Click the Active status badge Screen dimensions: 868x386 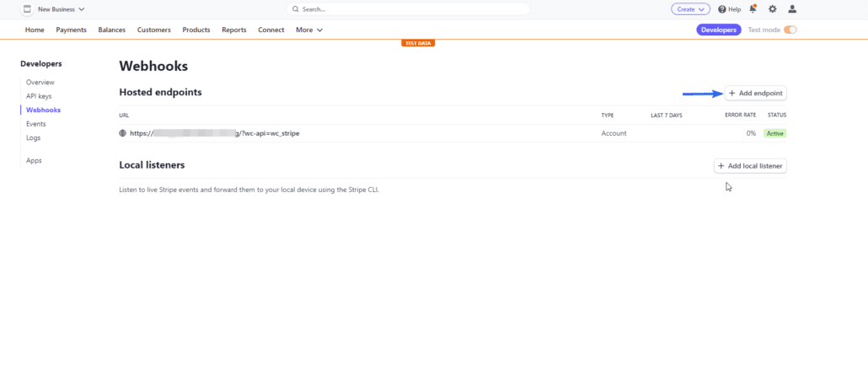(x=775, y=133)
